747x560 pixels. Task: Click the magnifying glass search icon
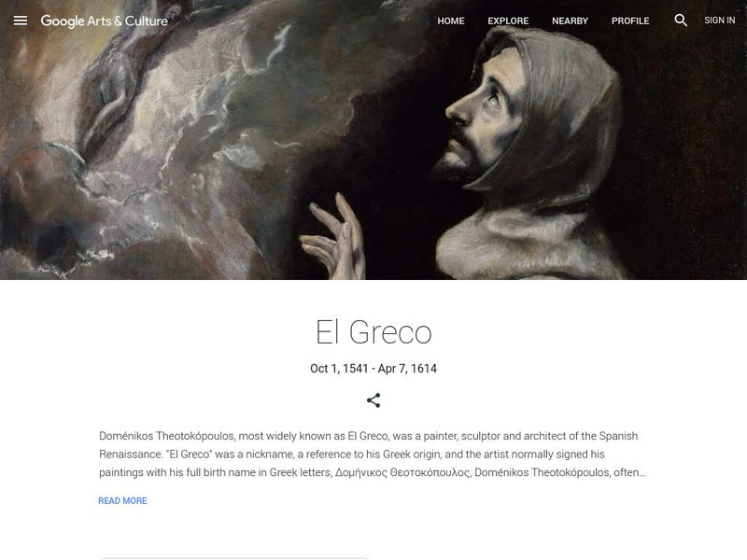[x=681, y=20]
